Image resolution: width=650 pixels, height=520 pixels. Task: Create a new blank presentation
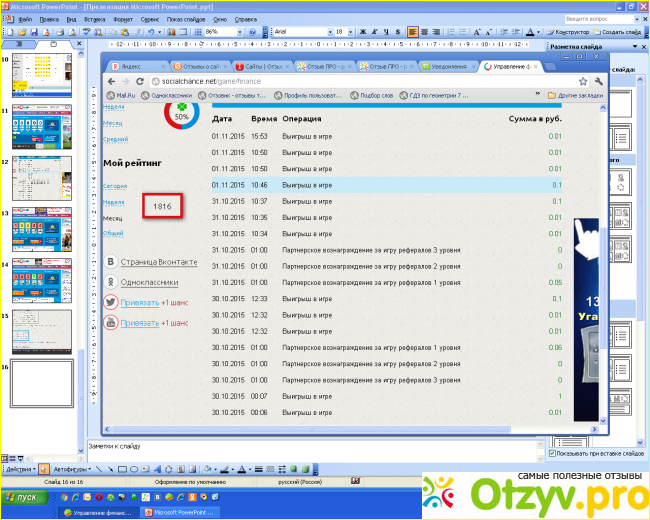coord(10,32)
